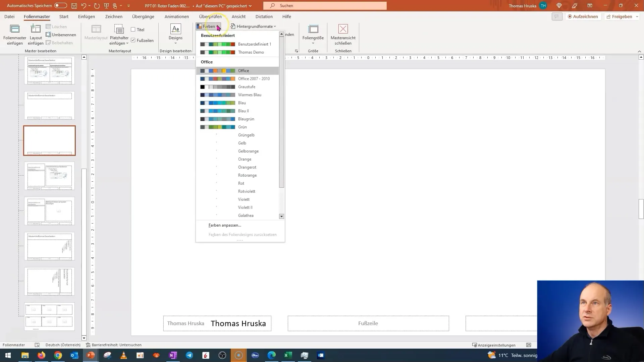Click Deutsch (Österreich) language status
644x362 pixels.
click(x=63, y=345)
